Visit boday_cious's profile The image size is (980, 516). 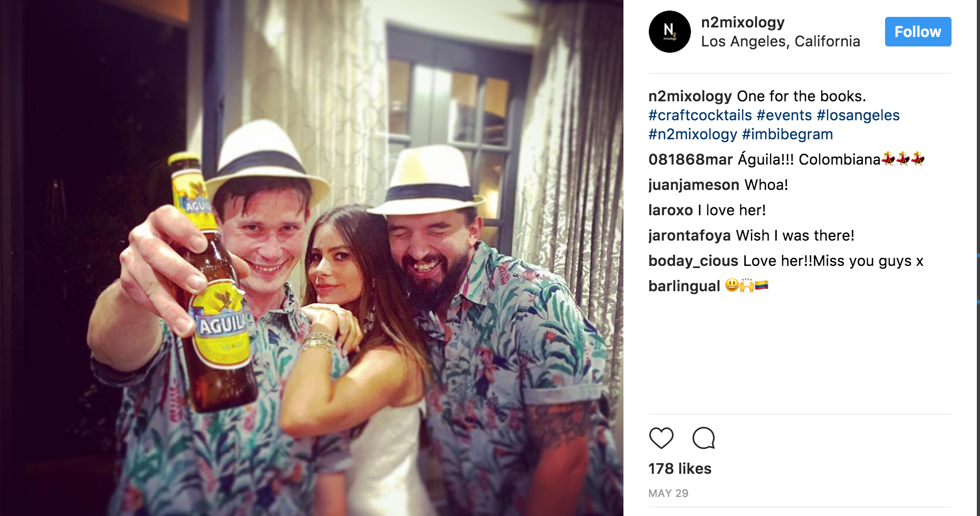(x=693, y=261)
